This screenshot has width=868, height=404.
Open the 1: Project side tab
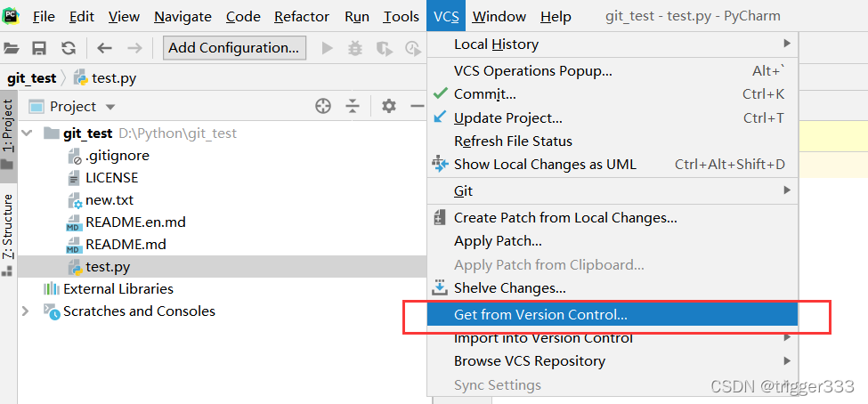tap(8, 134)
